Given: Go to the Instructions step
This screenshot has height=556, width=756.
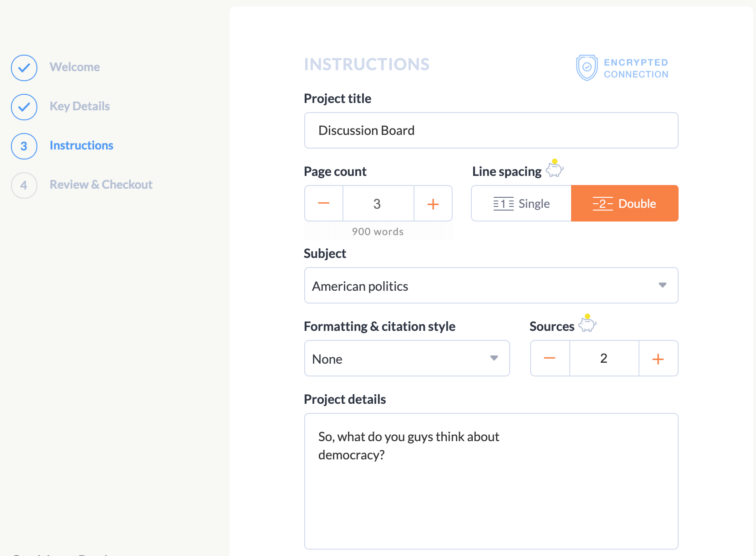Looking at the screenshot, I should coord(82,146).
